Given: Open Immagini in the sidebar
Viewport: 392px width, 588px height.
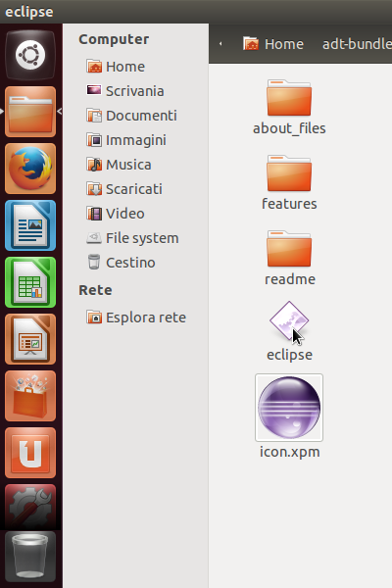Looking at the screenshot, I should click(126, 140).
